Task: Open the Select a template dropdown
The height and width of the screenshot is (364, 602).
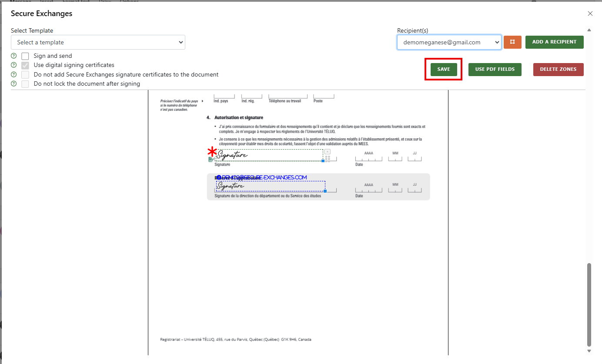Action: (98, 42)
